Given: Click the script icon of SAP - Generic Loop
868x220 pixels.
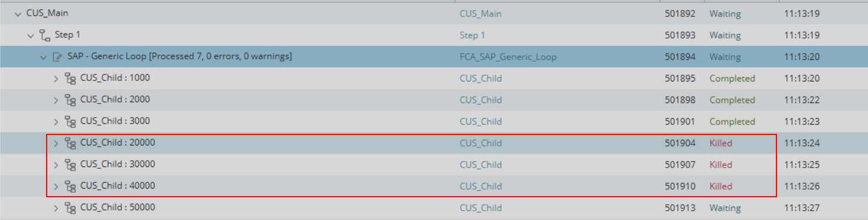Looking at the screenshot, I should (57, 57).
